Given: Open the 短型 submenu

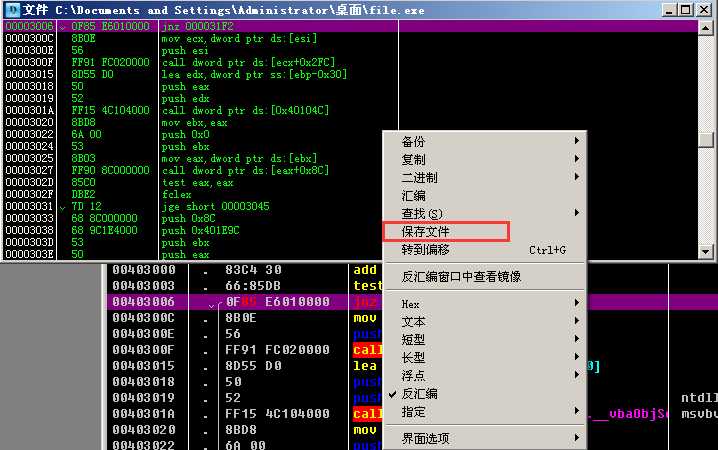Looking at the screenshot, I should [484, 339].
